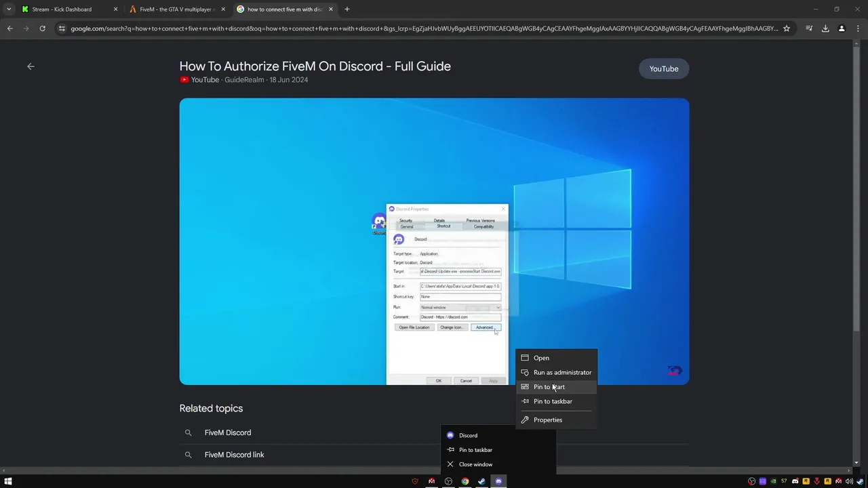Go back in browser history
This screenshot has width=868, height=488.
pyautogui.click(x=9, y=28)
